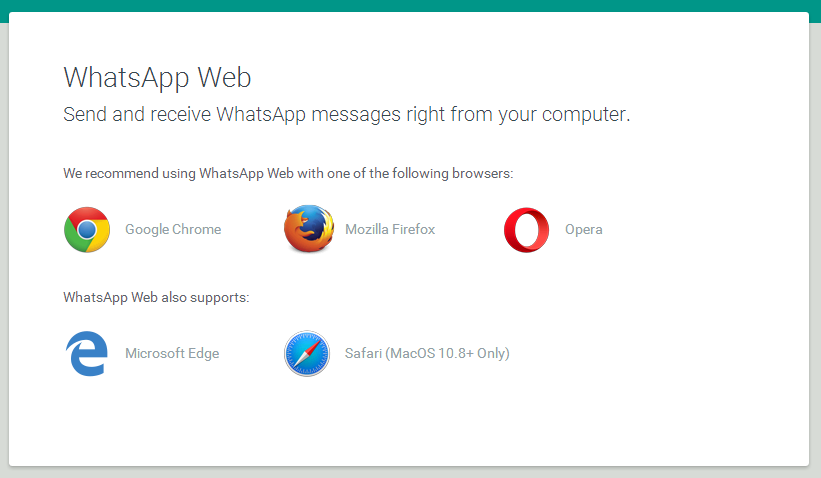Screen dimensions: 821x478
Task: Click the gray strip beneath the card
Action: 410,472
